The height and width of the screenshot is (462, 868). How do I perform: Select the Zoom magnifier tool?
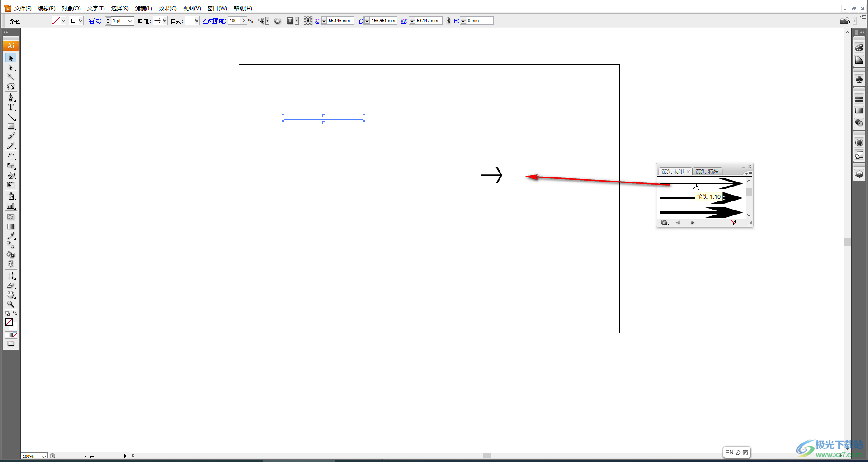[11, 304]
